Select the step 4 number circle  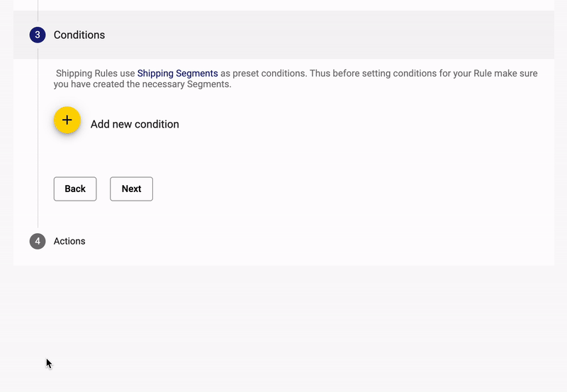[38, 241]
